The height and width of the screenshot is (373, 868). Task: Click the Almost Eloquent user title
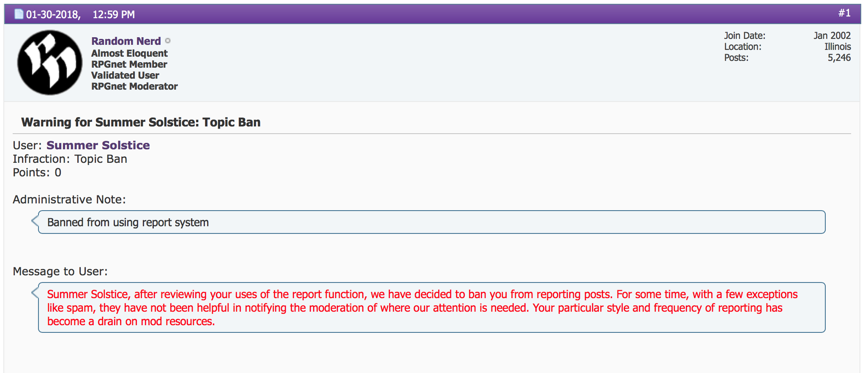tap(129, 53)
